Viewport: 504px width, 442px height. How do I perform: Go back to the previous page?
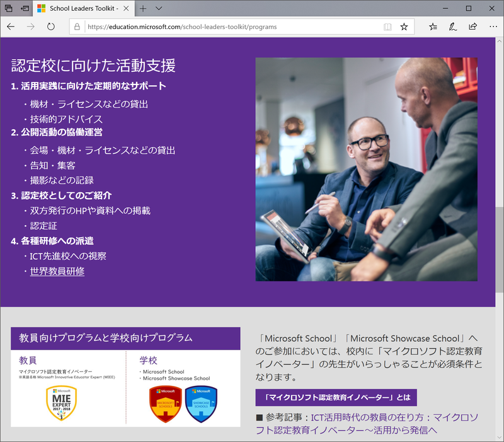point(11,26)
